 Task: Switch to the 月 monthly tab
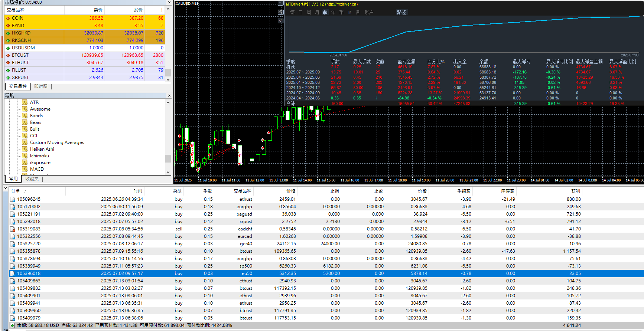click(317, 12)
